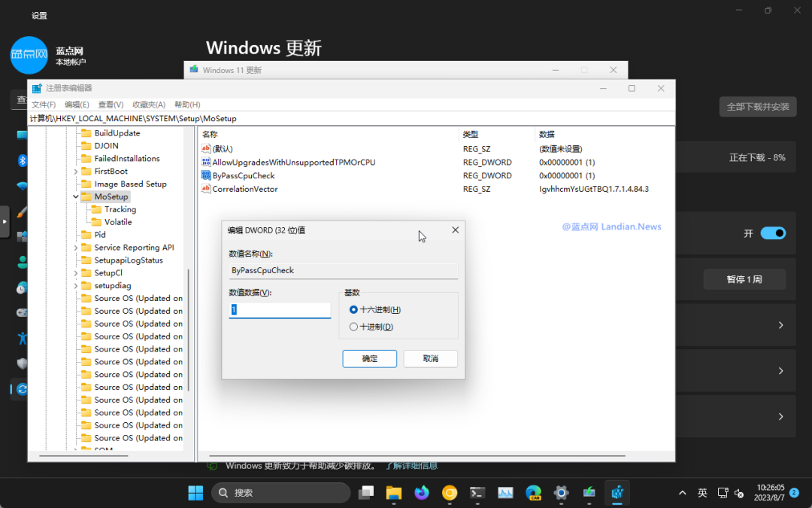Click the registry tree vertical scrollbar
The width and height of the screenshot is (812, 508).
point(189,330)
